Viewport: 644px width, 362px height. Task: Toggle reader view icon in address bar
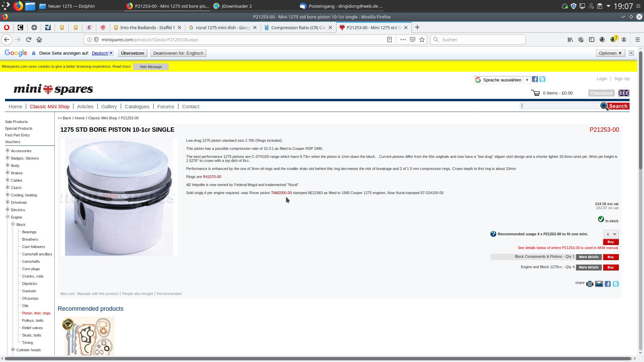[x=389, y=40]
